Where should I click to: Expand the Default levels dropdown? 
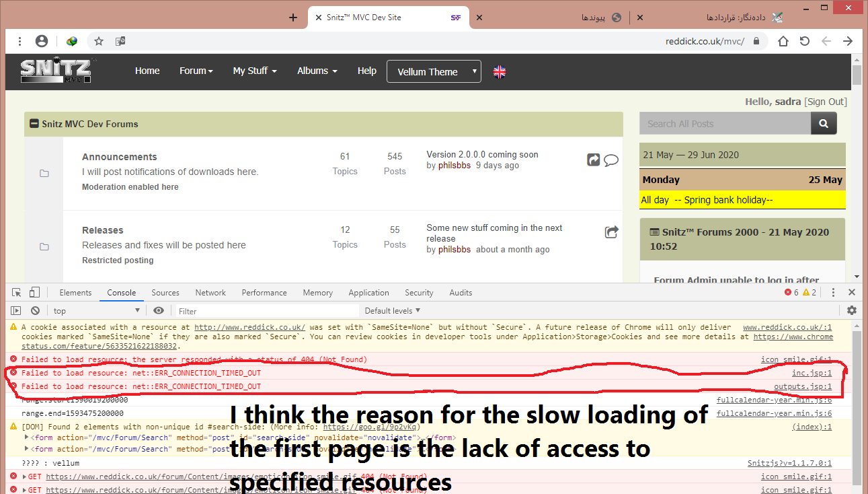click(392, 311)
